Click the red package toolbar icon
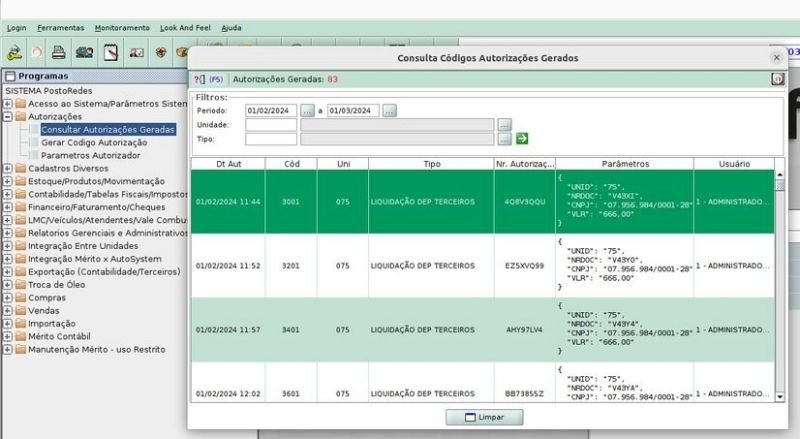Viewport: 800px width, 439px height. tap(161, 52)
